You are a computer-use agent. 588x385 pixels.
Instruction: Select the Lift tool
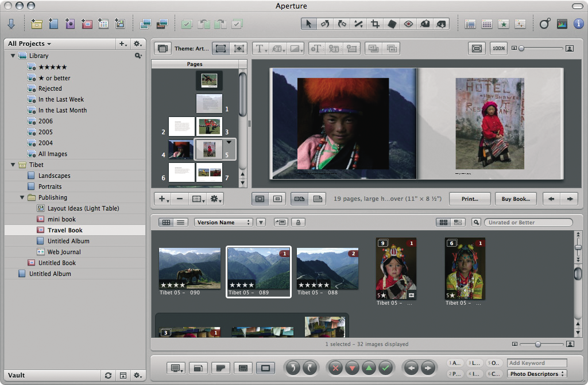coord(425,24)
